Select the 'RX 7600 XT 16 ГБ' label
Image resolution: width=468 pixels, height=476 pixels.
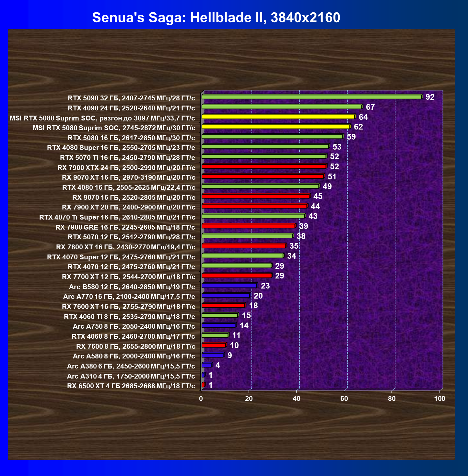[128, 307]
